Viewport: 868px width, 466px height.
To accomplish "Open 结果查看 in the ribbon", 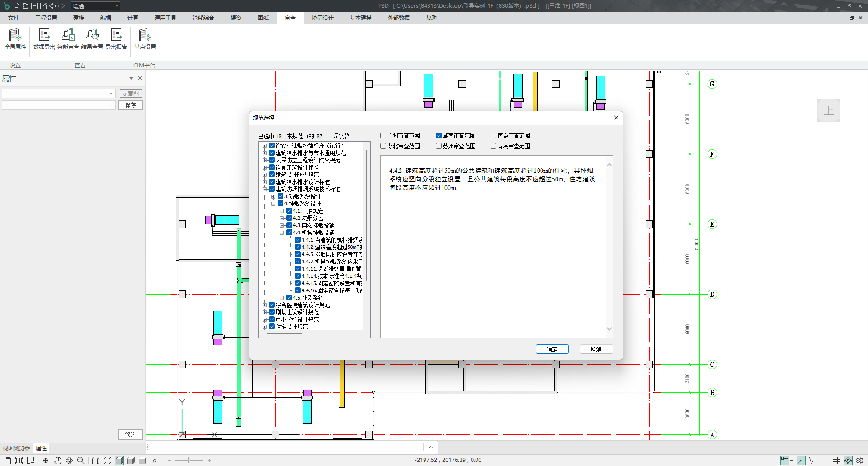I will 92,39.
